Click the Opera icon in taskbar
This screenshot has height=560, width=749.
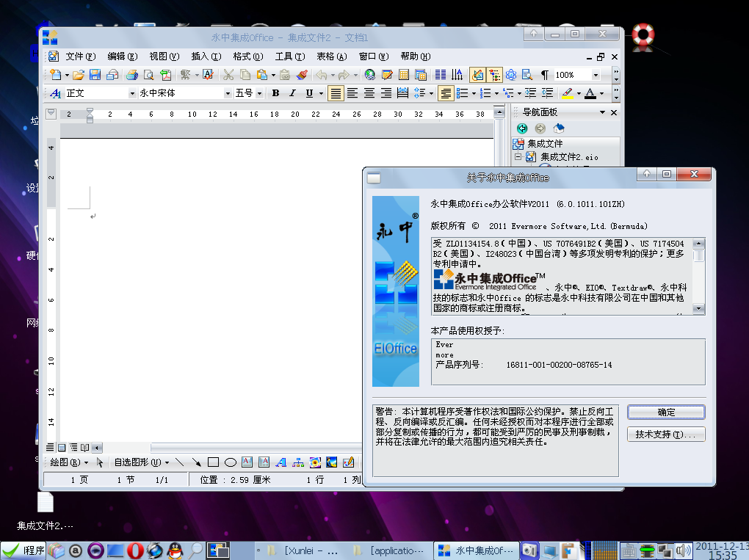pyautogui.click(x=134, y=550)
